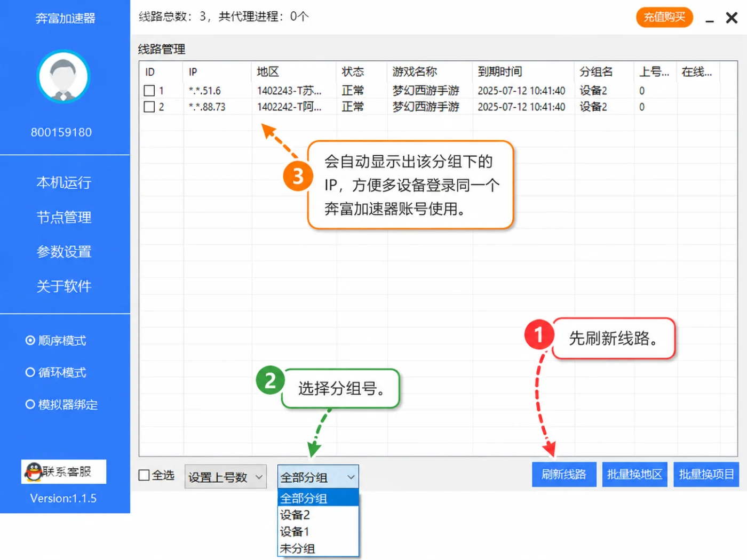The image size is (747, 560).
Task: Sort by the 游戏名称 column header
Action: 430,72
